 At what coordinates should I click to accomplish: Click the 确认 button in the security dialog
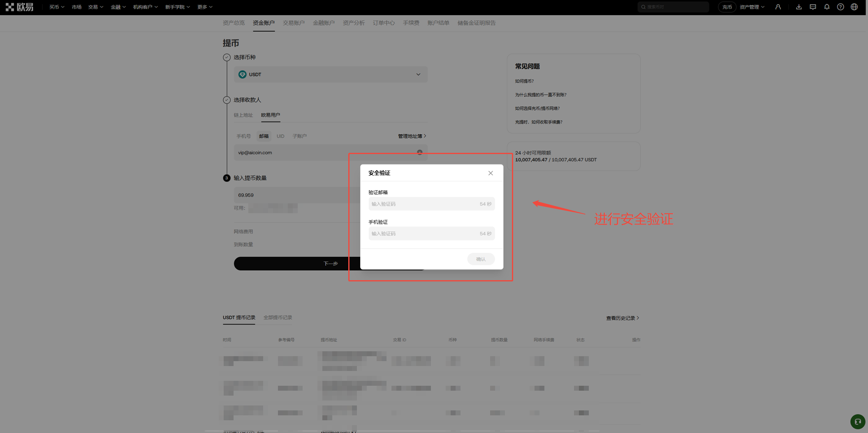coord(481,259)
